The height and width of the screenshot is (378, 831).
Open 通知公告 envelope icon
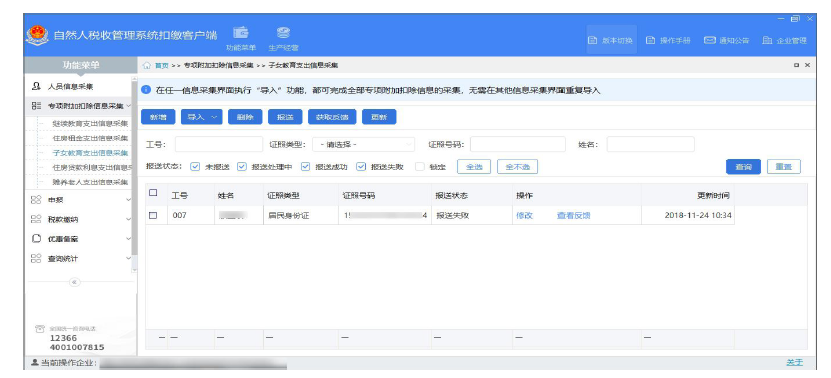[710, 40]
